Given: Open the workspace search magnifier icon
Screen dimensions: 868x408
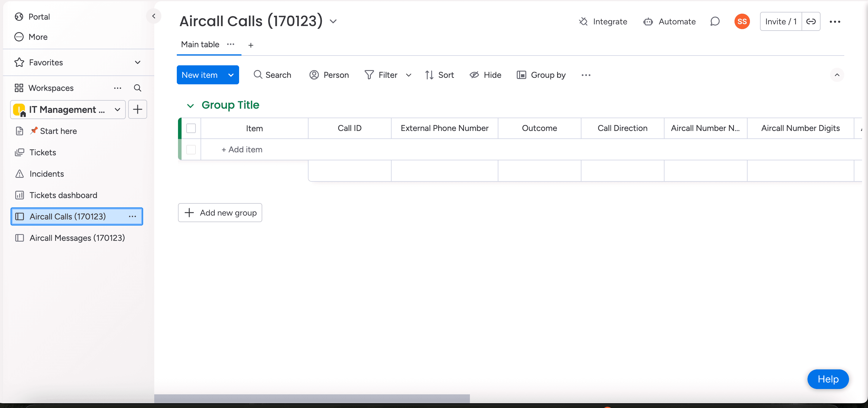Looking at the screenshot, I should pos(137,88).
